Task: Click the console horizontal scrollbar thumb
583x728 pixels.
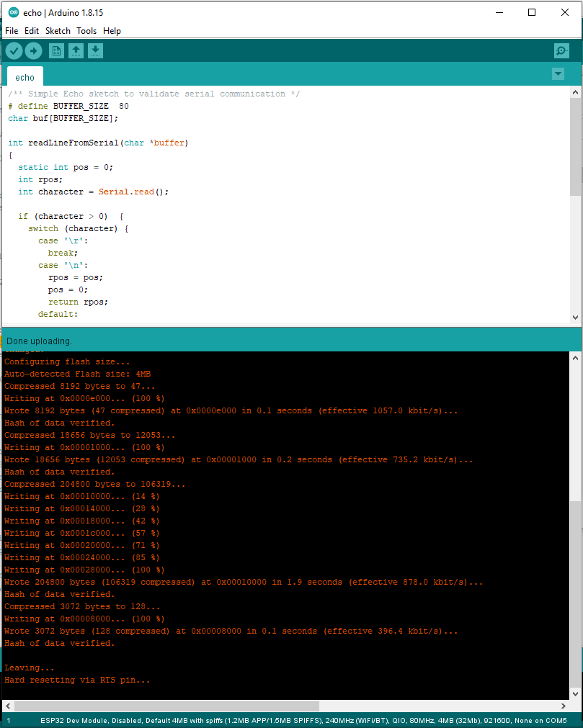Action: (x=166, y=706)
